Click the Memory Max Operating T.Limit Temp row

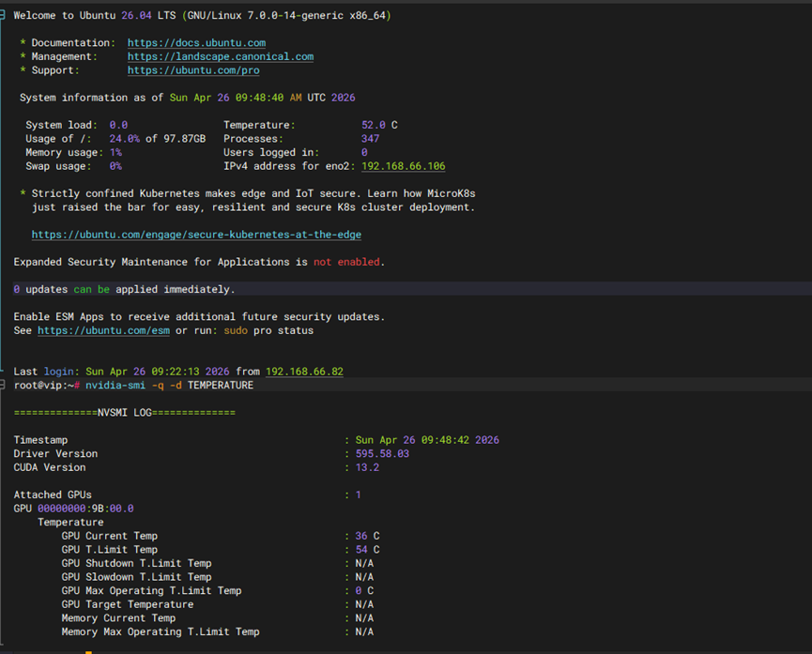(x=218, y=631)
